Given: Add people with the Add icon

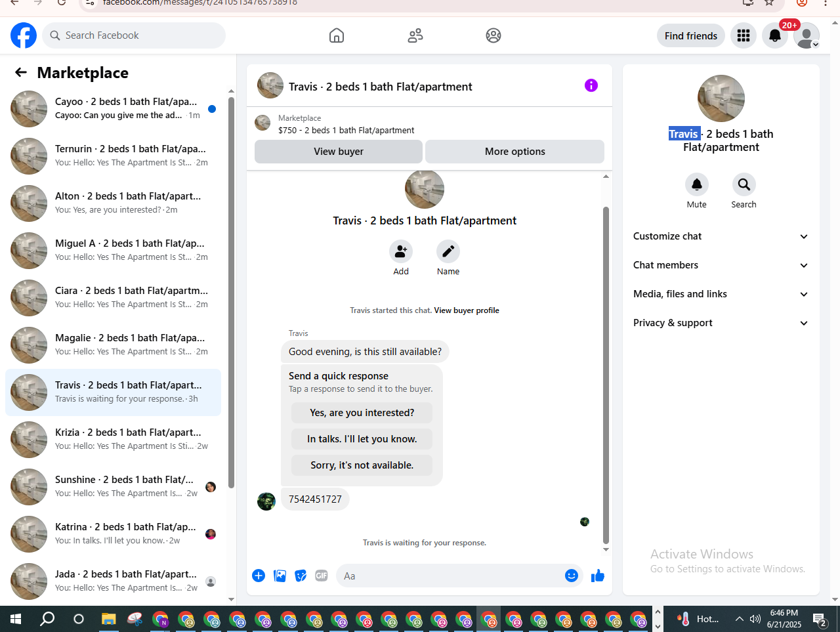Looking at the screenshot, I should [x=401, y=251].
